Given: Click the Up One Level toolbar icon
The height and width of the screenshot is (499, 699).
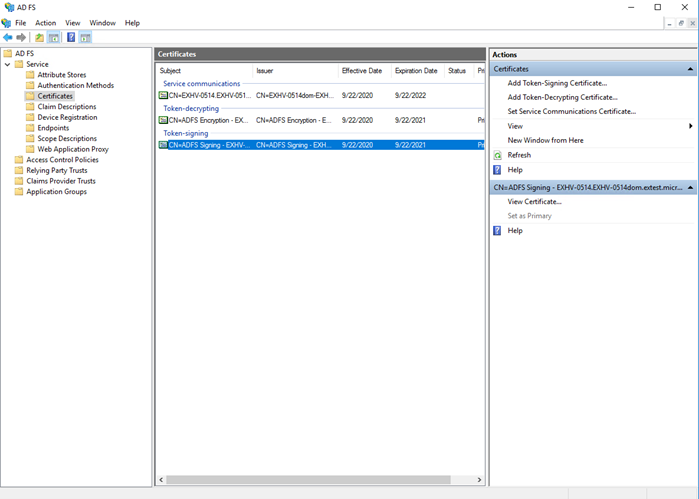Looking at the screenshot, I should click(x=39, y=37).
